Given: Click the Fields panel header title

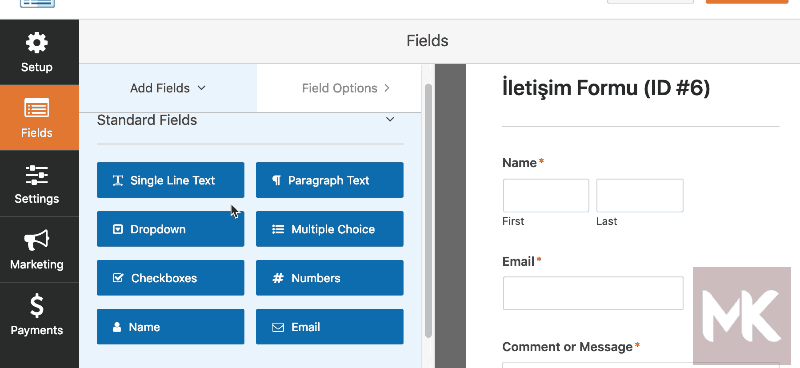Looking at the screenshot, I should click(x=428, y=41).
